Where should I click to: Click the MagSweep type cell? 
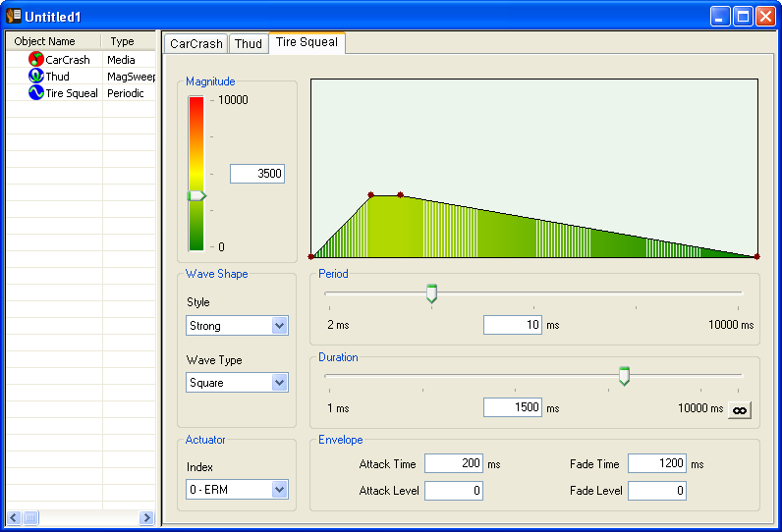click(x=132, y=77)
